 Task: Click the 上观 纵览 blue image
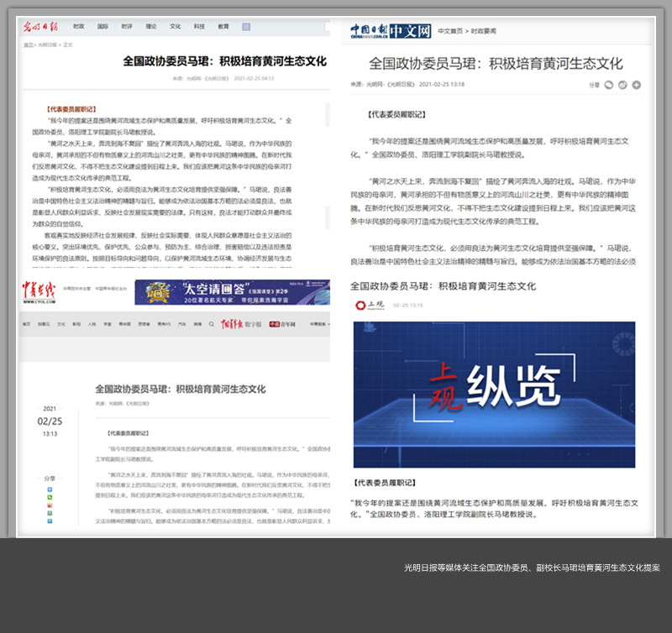pyautogui.click(x=494, y=393)
